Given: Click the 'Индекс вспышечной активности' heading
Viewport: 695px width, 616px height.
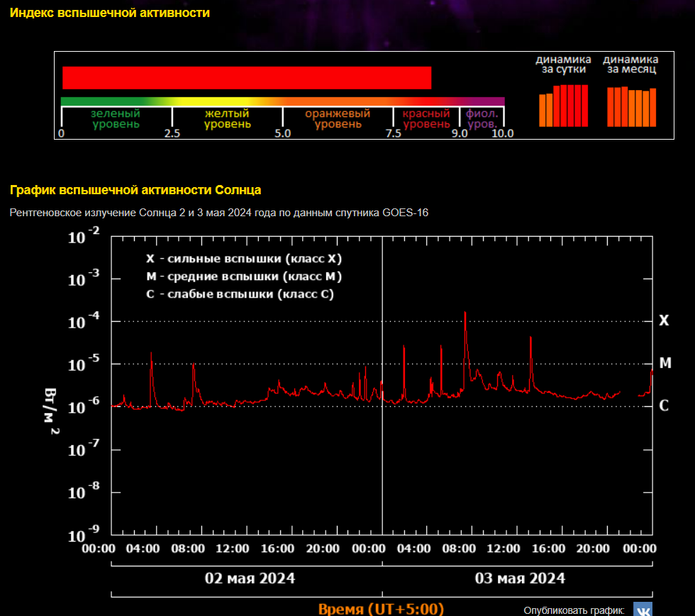Looking at the screenshot, I should 110,13.
